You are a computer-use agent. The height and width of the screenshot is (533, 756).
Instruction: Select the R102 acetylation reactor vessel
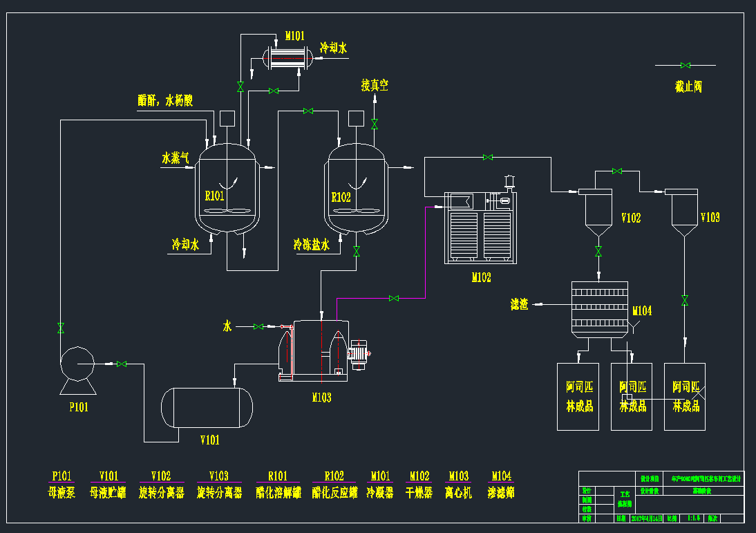(x=355, y=190)
